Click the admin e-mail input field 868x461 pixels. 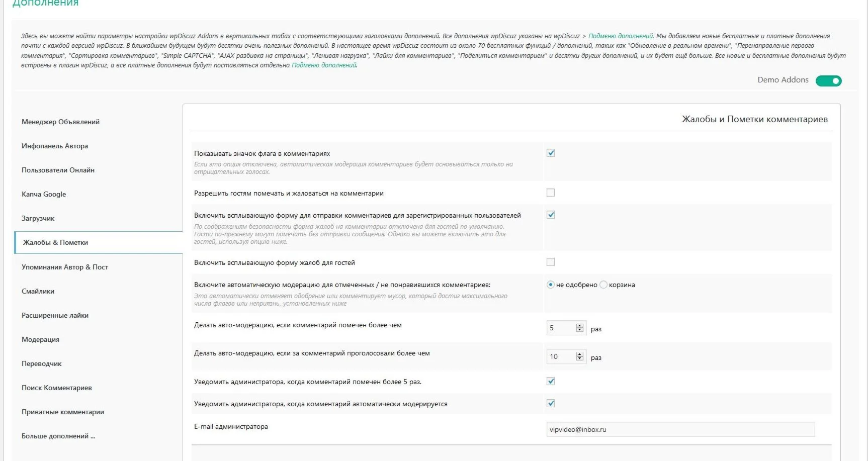(x=680, y=429)
